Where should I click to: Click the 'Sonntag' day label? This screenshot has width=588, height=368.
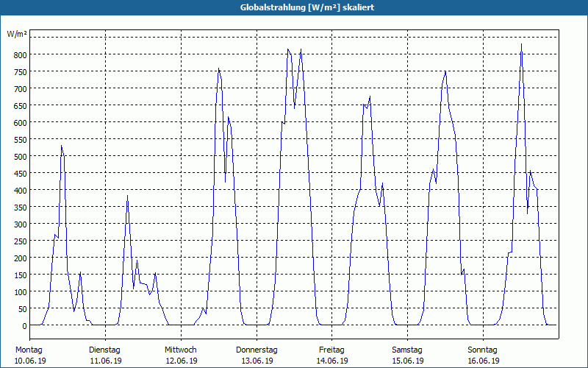(x=483, y=350)
